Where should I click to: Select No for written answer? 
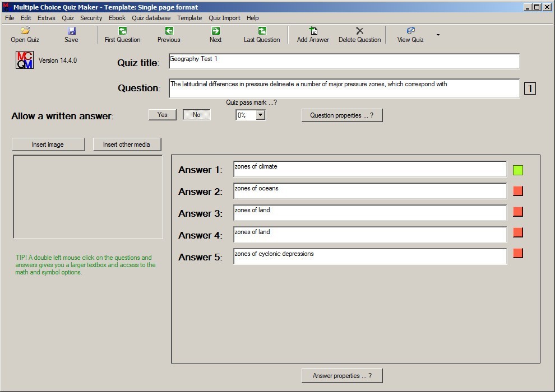[197, 115]
